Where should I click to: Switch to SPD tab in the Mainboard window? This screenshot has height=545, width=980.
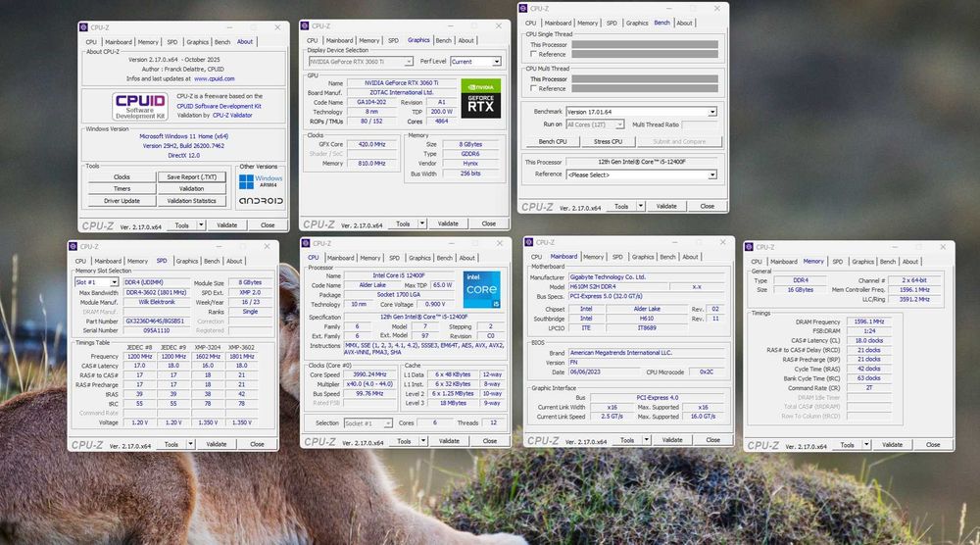pyautogui.click(x=617, y=256)
